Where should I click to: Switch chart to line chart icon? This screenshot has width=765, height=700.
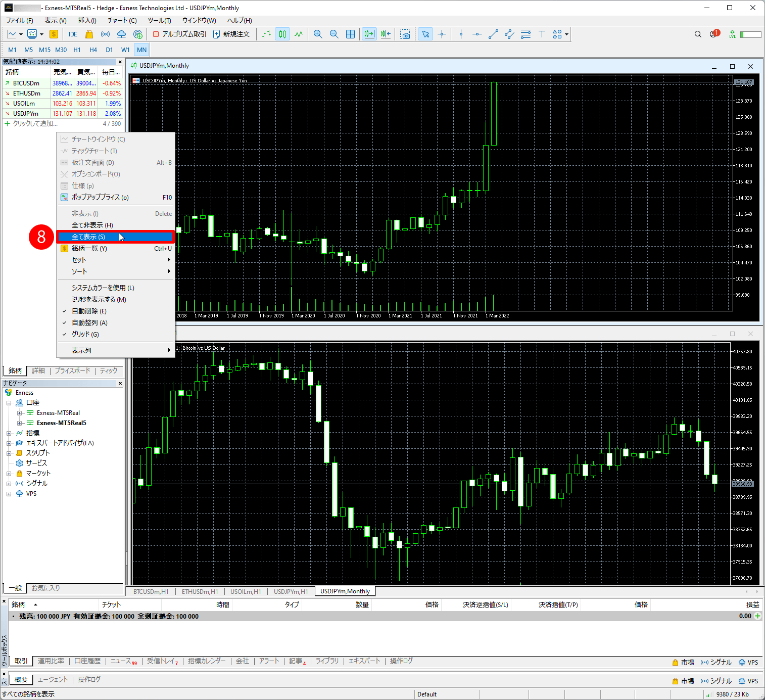(299, 34)
